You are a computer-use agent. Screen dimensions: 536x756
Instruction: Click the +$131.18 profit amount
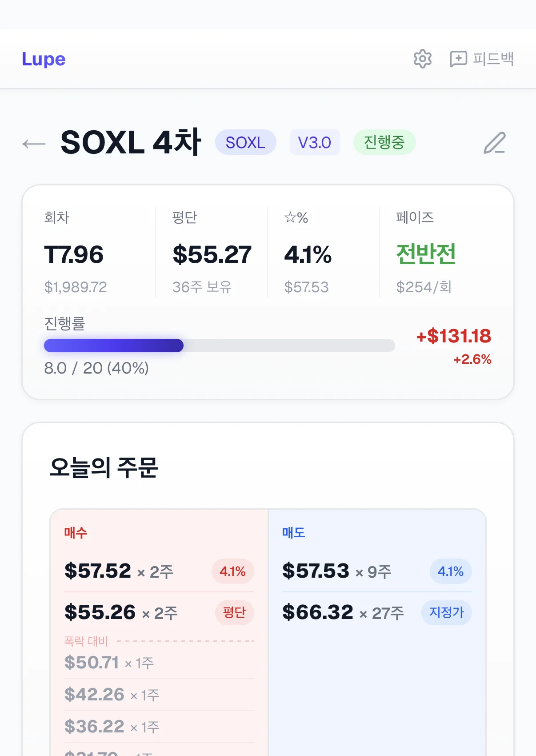click(x=454, y=337)
